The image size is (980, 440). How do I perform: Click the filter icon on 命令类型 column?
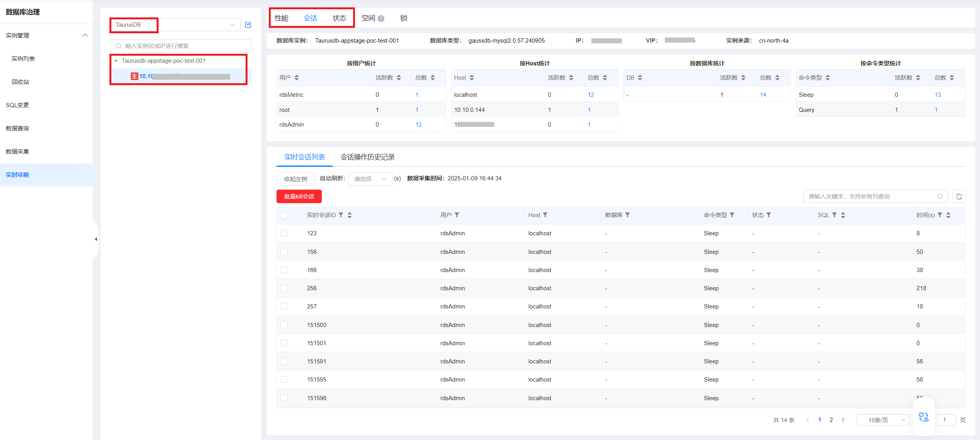point(732,215)
